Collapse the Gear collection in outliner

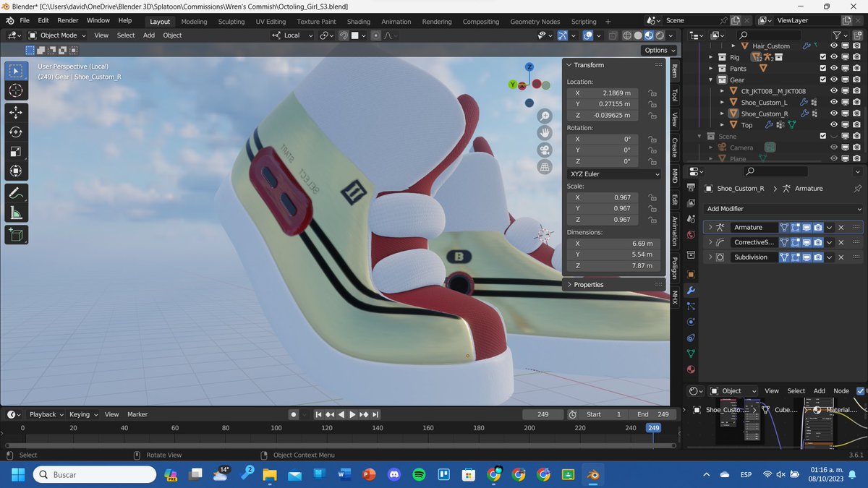pyautogui.click(x=712, y=80)
